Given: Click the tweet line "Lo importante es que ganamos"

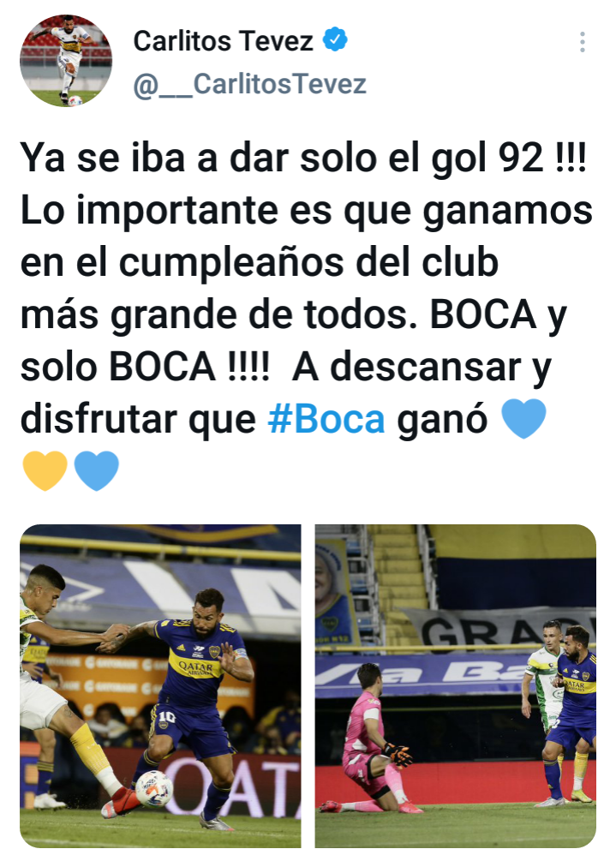Looking at the screenshot, I should point(307,212).
